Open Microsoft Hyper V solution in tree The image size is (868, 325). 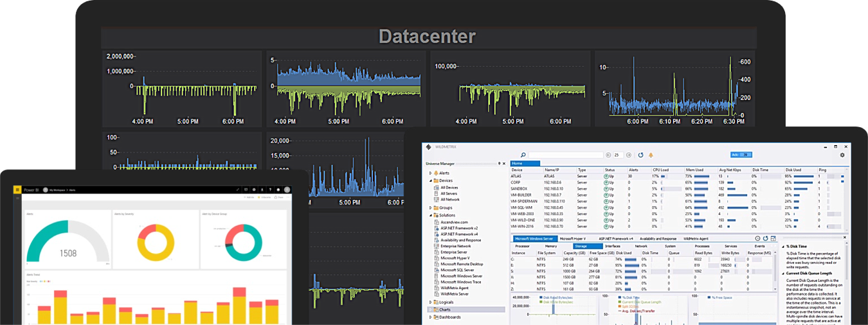click(455, 258)
